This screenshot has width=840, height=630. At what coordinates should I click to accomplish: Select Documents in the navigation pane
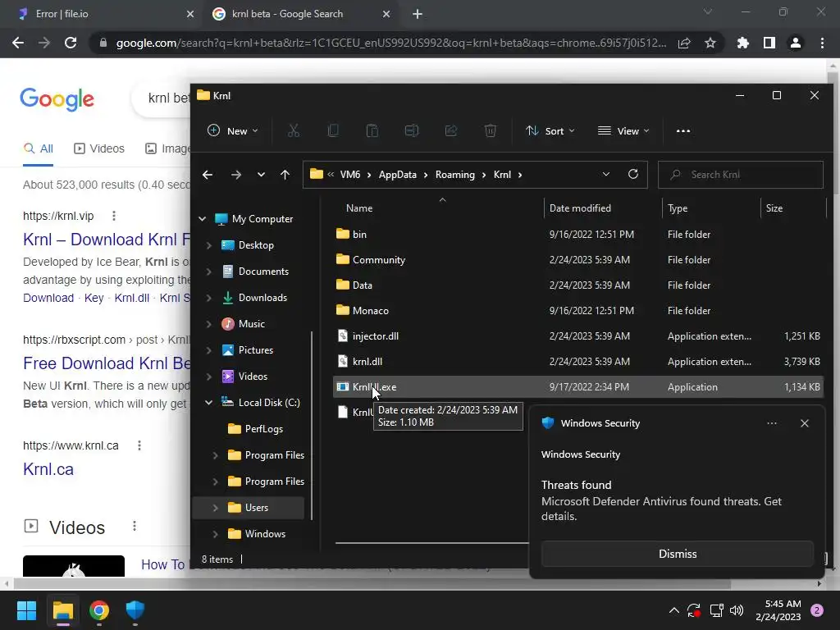coord(263,271)
